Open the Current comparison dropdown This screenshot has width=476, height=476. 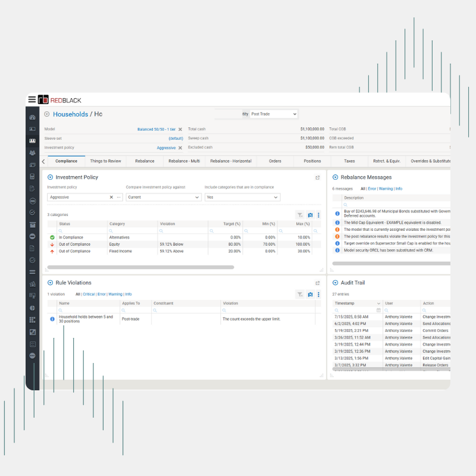(164, 198)
